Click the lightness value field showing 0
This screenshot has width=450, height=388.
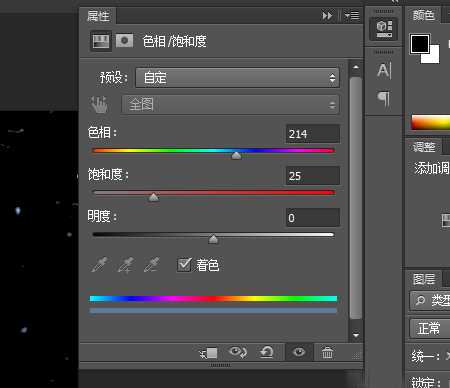[313, 218]
